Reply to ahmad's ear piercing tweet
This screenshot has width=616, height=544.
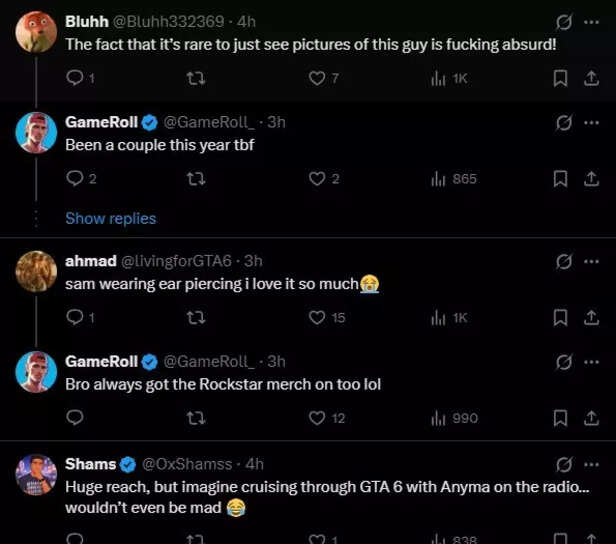(x=74, y=318)
